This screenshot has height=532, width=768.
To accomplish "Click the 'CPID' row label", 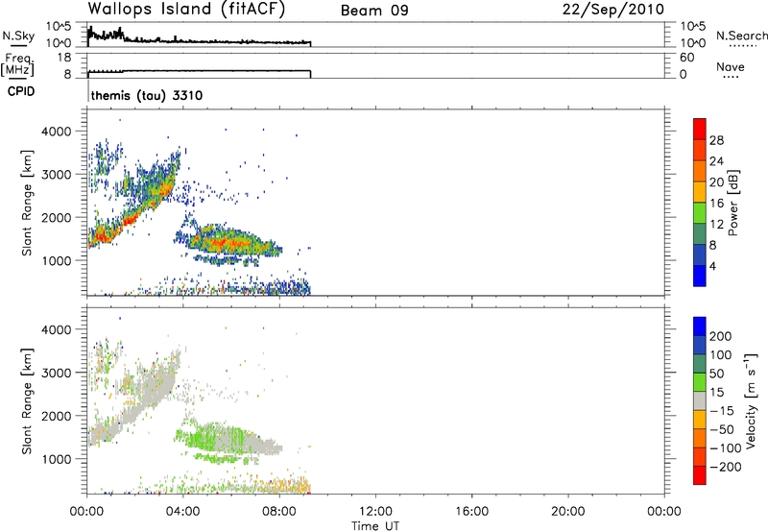I will point(21,91).
